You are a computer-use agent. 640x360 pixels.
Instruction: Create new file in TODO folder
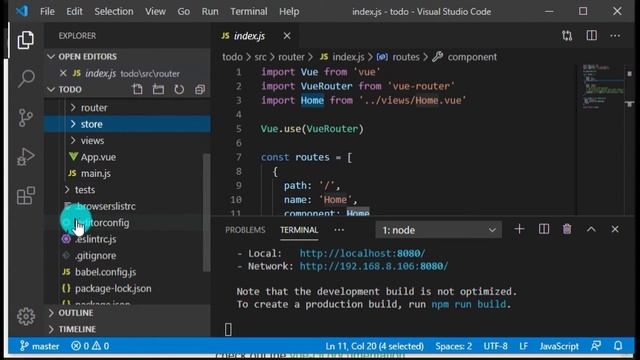tap(138, 89)
